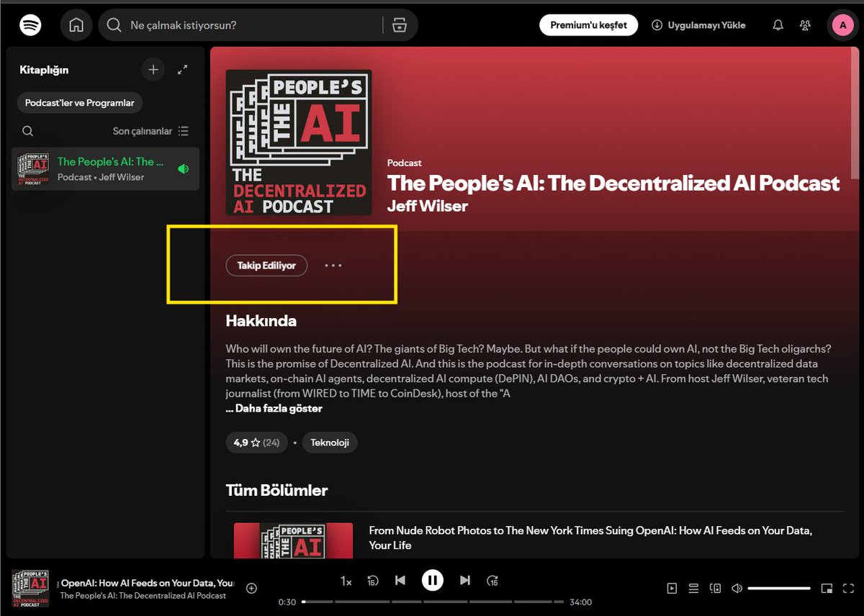This screenshot has width=864, height=616.
Task: Open the profile menu avatar 'A'
Action: (x=843, y=25)
